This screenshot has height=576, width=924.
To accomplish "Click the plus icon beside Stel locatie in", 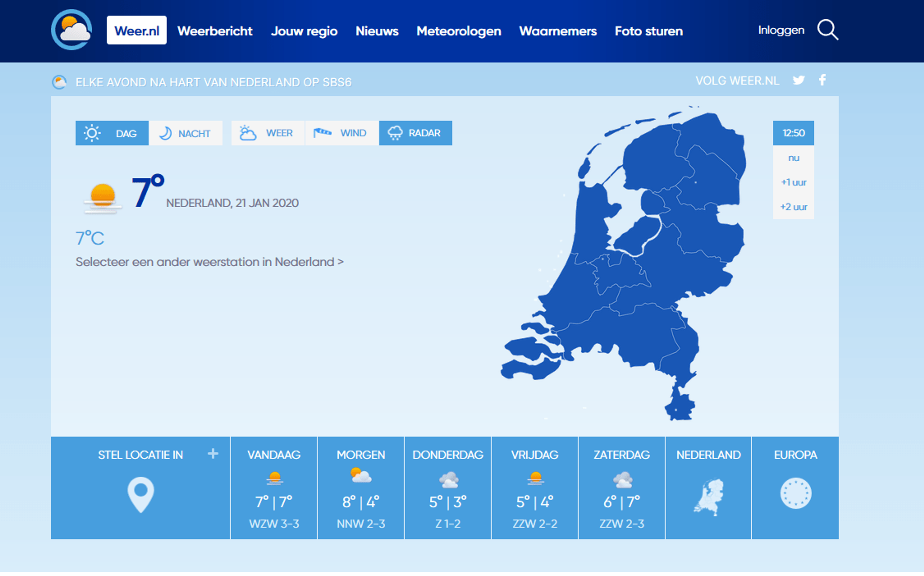I will pos(213,453).
